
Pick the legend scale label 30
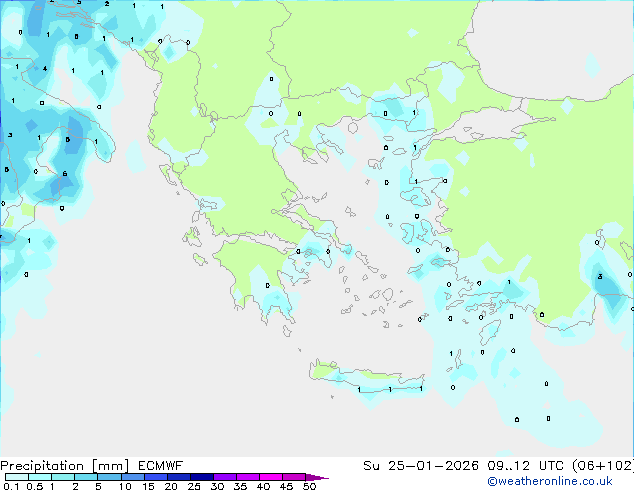click(x=217, y=486)
